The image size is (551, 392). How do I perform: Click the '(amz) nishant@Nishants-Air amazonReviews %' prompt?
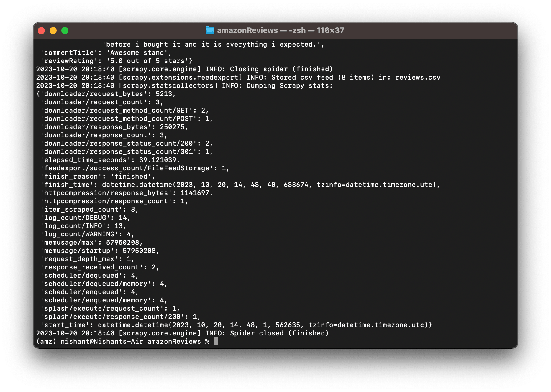(123, 342)
